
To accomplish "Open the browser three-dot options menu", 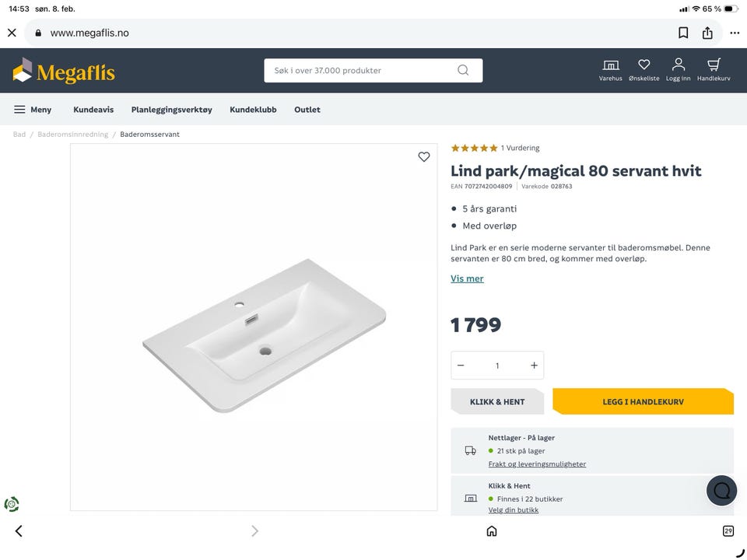I will click(735, 33).
